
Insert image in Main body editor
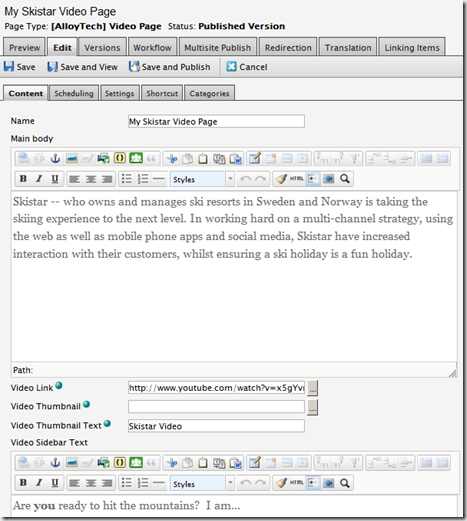coord(72,158)
